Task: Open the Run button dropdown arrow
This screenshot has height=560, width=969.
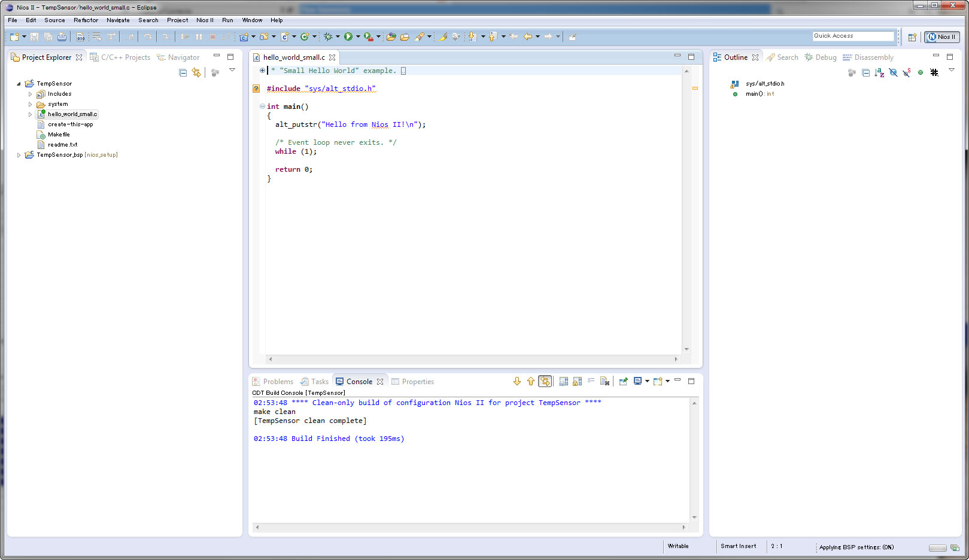Action: point(358,36)
